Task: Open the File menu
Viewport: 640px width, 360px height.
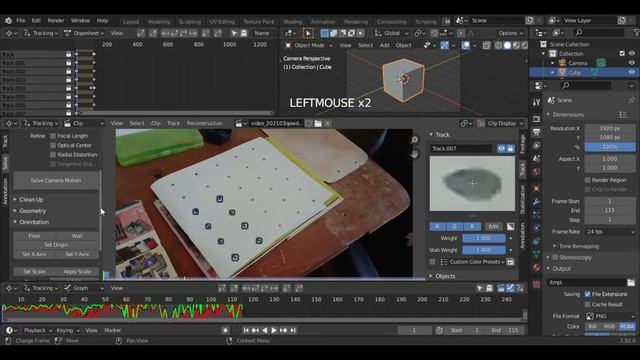Action: [20, 20]
